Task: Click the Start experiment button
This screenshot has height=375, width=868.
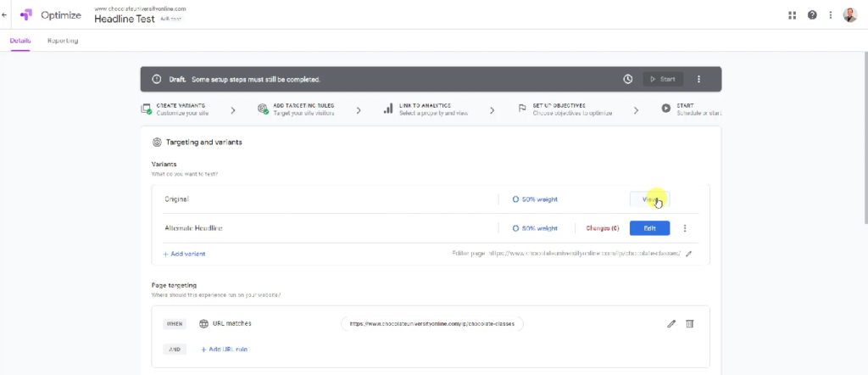Action: [663, 79]
